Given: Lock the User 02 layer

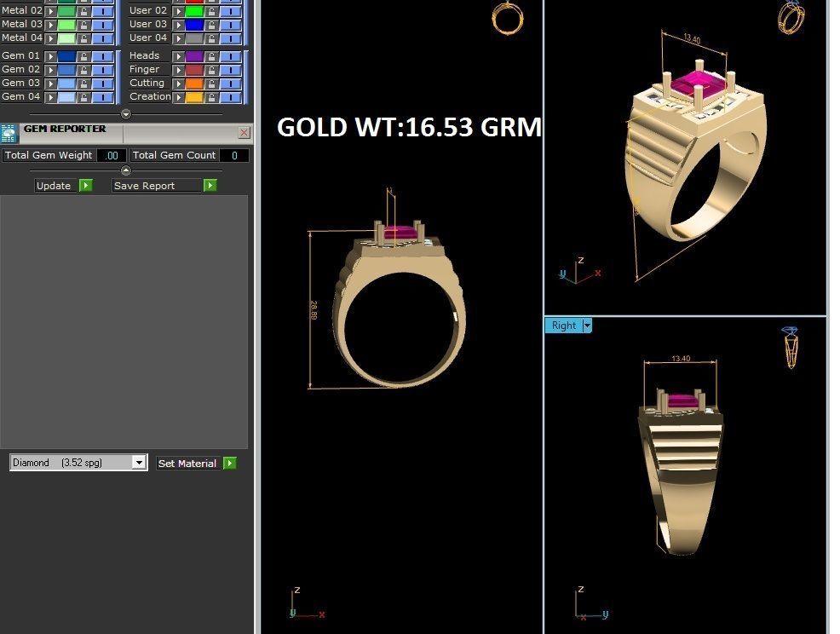Looking at the screenshot, I should pos(211,11).
